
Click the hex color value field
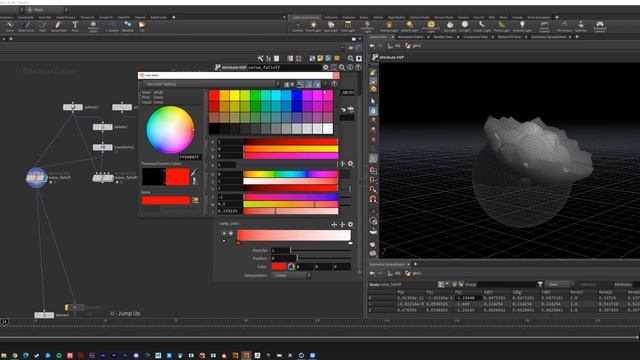189,157
